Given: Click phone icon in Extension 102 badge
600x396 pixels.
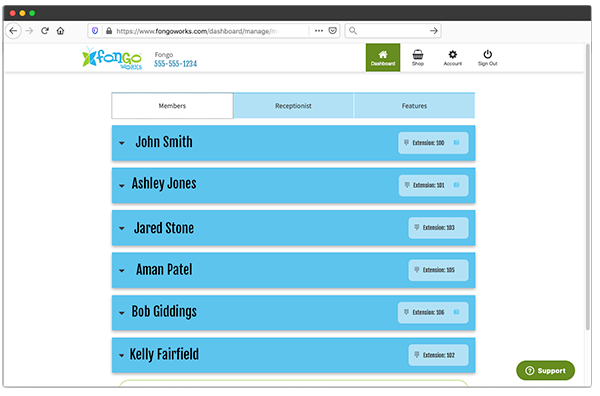Looking at the screenshot, I should 417,355.
